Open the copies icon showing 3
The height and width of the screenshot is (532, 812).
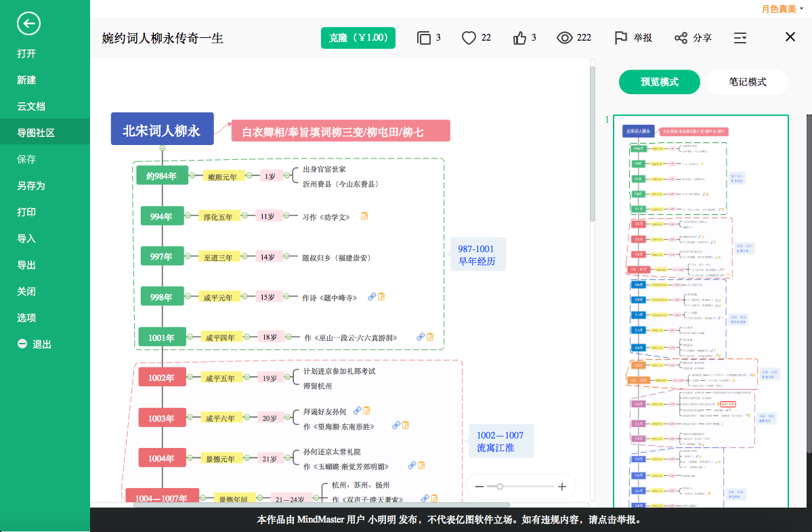point(423,38)
